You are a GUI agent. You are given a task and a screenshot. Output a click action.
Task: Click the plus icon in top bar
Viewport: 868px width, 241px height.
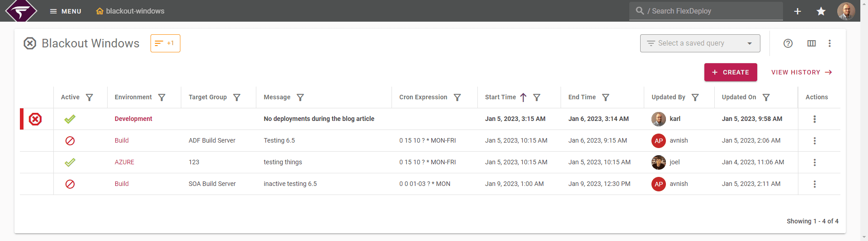coord(797,11)
